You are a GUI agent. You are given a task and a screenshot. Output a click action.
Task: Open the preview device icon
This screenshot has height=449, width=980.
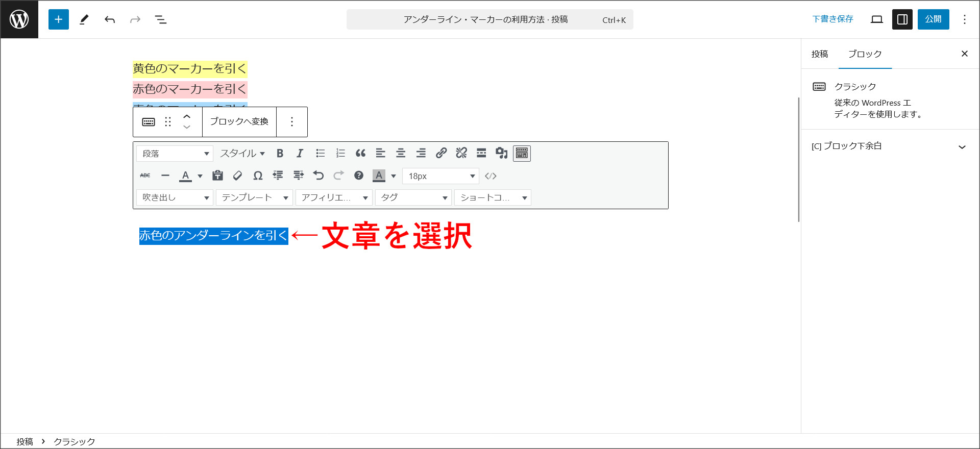click(877, 19)
